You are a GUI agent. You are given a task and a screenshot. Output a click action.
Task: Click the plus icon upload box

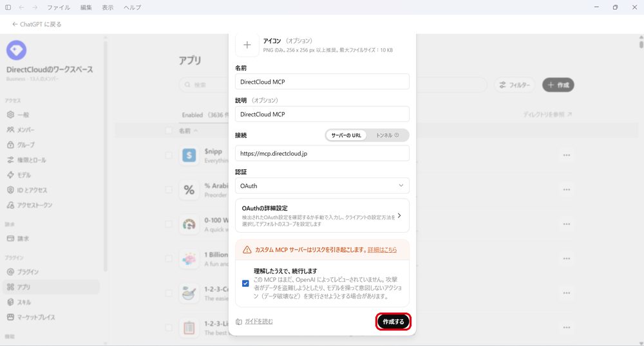pyautogui.click(x=247, y=44)
